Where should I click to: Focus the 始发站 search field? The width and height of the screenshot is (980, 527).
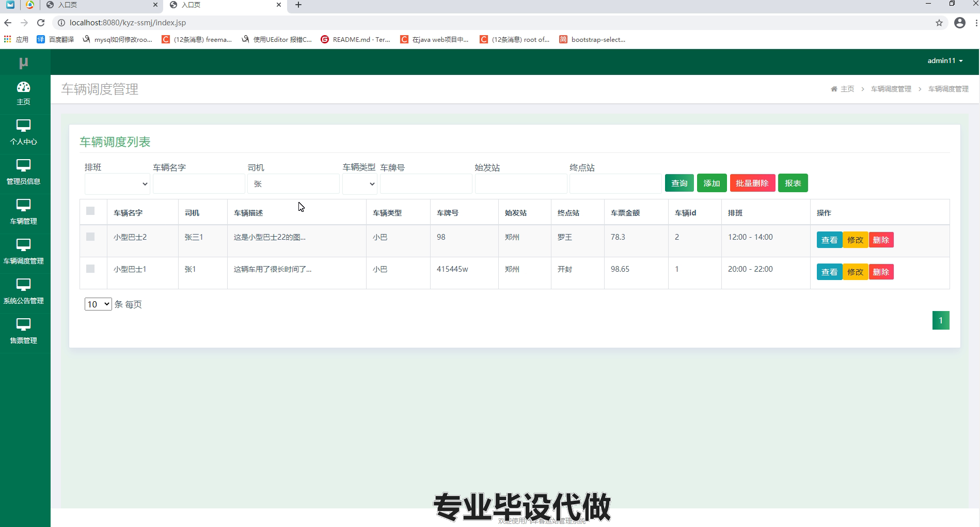pos(521,184)
